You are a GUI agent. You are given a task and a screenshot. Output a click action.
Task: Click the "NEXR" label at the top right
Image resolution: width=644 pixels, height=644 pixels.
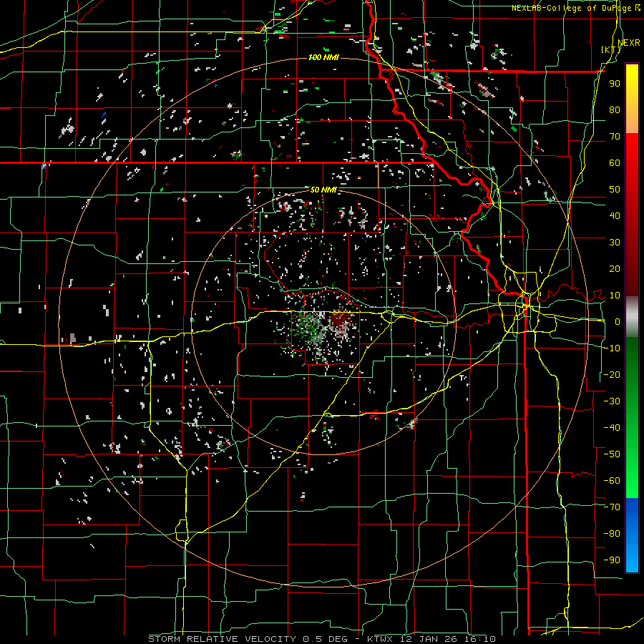[x=628, y=42]
